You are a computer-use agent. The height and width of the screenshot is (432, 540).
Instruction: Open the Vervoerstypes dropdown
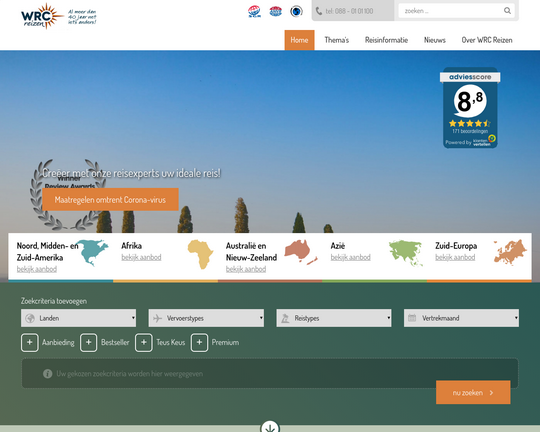[206, 318]
